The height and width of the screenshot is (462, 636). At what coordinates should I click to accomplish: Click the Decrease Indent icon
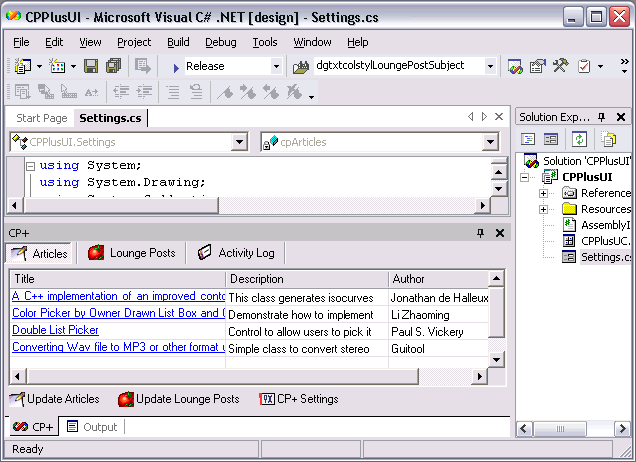pyautogui.click(x=121, y=92)
